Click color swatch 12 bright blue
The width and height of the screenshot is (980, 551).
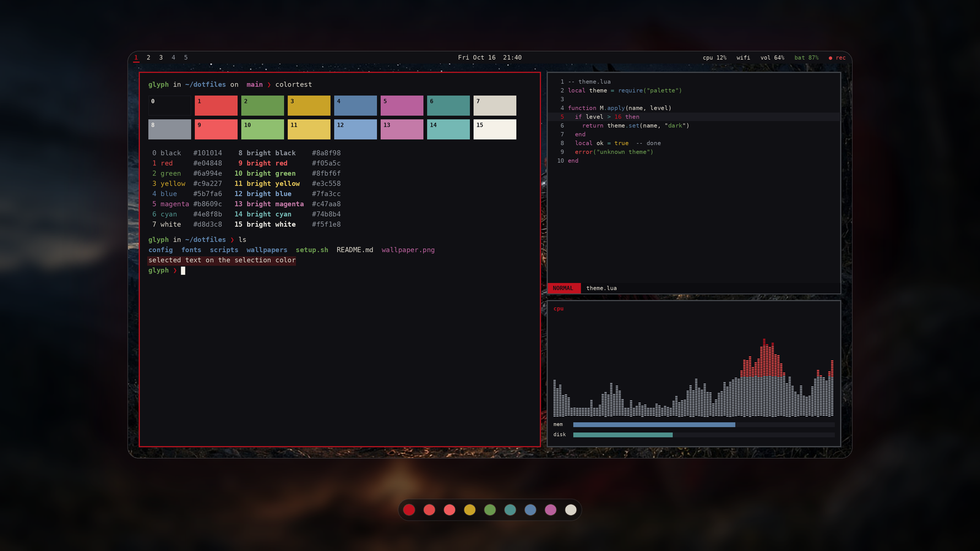coord(356,129)
